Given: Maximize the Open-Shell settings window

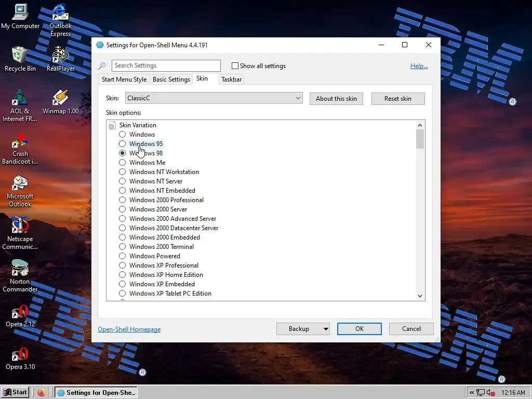Looking at the screenshot, I should (404, 45).
